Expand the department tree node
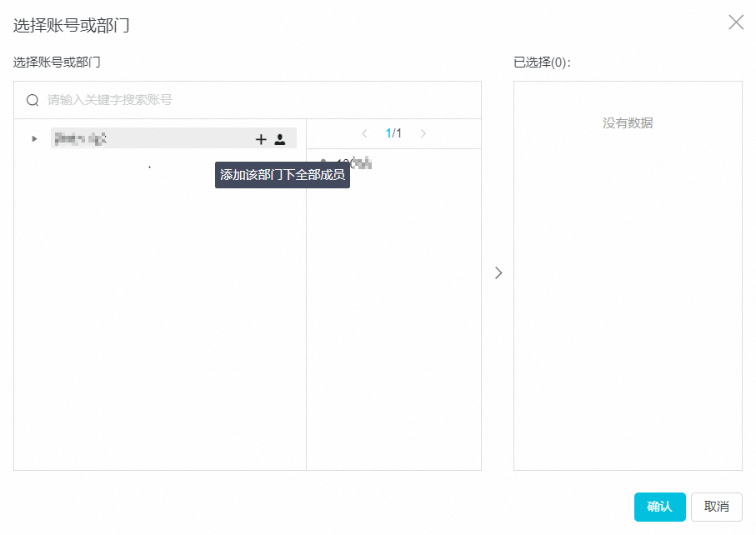756x535 pixels. pyautogui.click(x=34, y=139)
